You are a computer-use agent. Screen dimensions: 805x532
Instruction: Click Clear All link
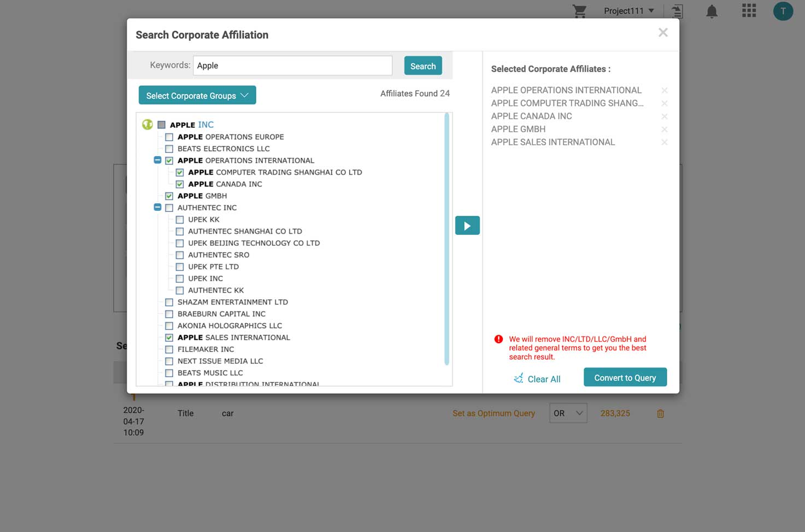click(537, 379)
